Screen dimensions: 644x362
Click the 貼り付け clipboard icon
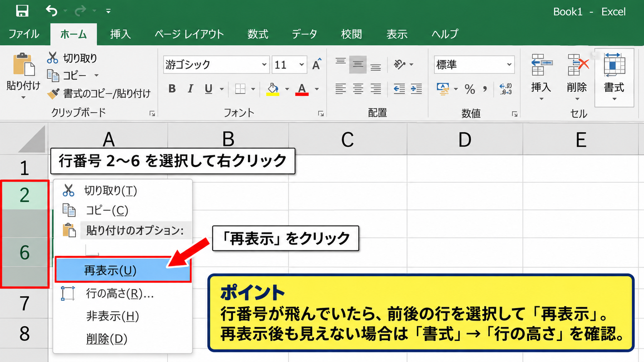[x=23, y=64]
